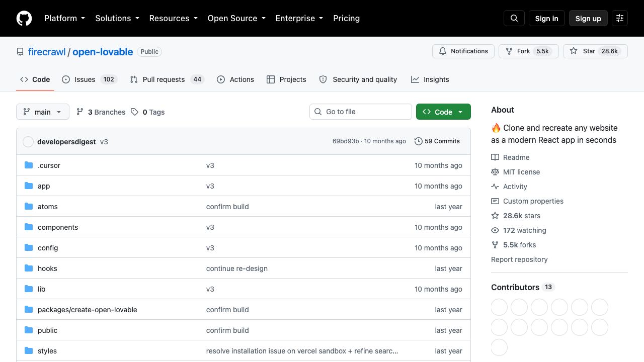
Task: Click the star icon on Star button
Action: point(574,51)
